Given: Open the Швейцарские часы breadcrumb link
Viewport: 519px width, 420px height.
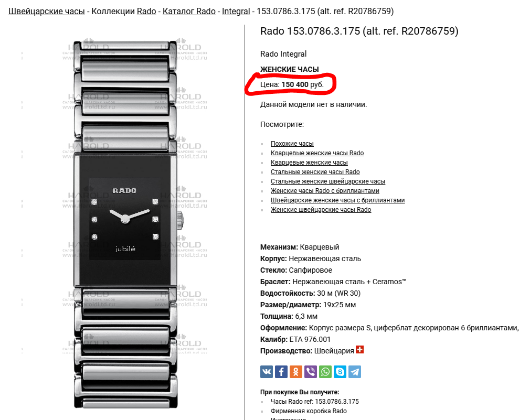Looking at the screenshot, I should pos(47,11).
